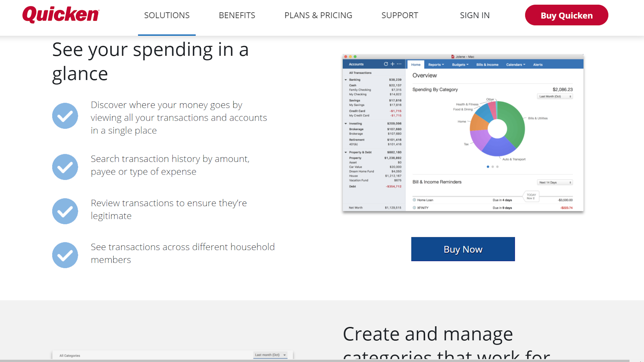Click the plus add-account icon

click(x=392, y=64)
